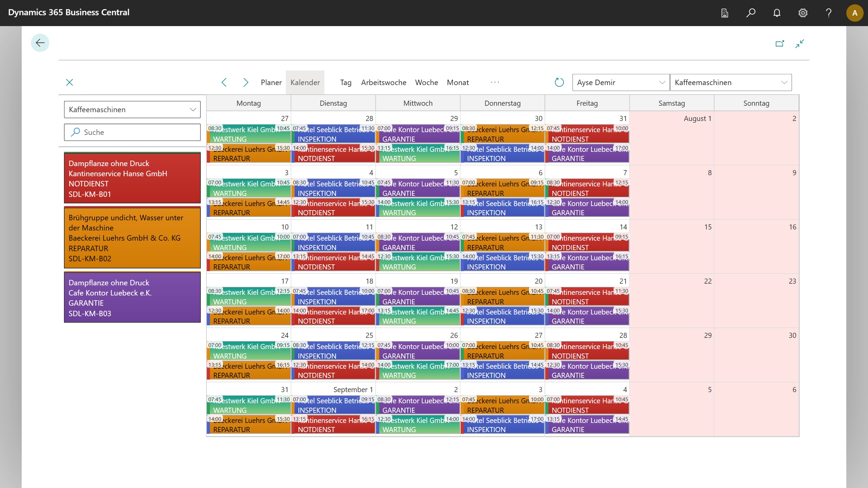Image resolution: width=868 pixels, height=488 pixels.
Task: Click Dynamics 365 Business Central title
Action: tap(69, 13)
